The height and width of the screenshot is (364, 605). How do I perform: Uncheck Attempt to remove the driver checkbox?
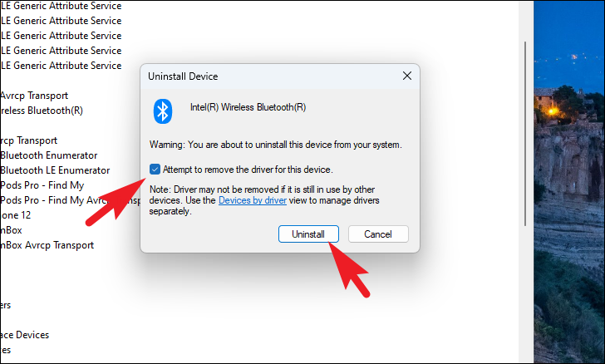[x=155, y=169]
